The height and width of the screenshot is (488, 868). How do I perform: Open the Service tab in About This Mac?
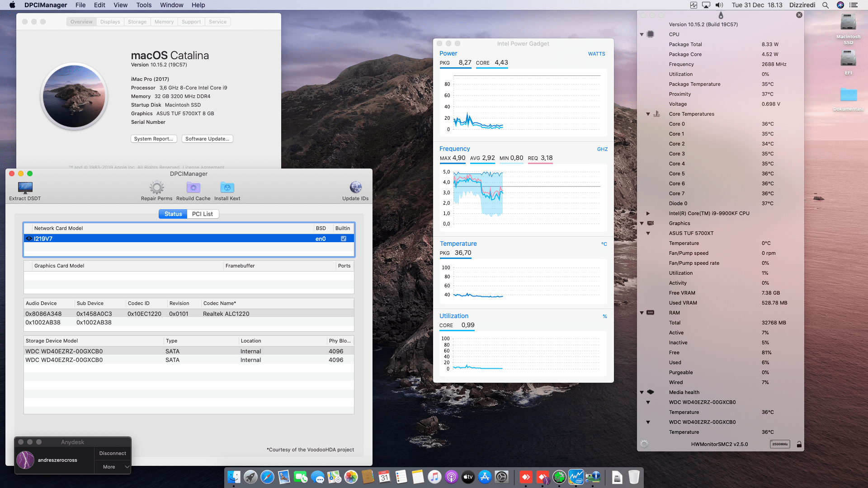point(218,22)
